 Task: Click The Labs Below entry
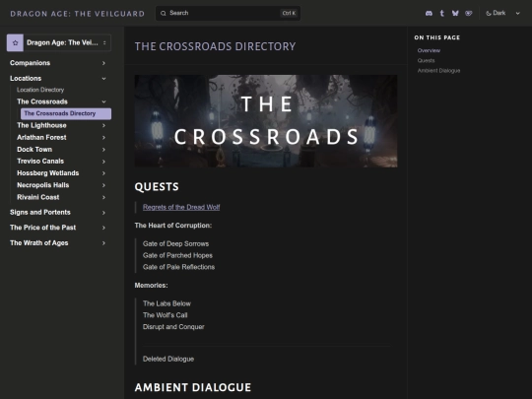166,303
